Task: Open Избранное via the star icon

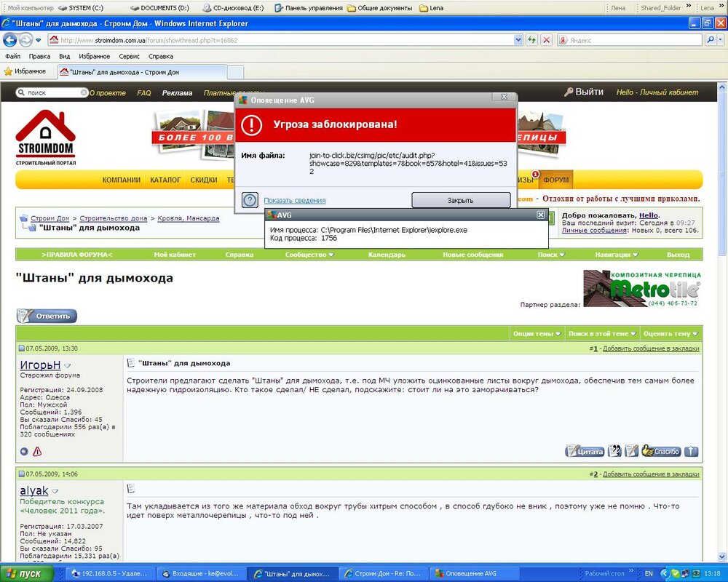Action: [10, 72]
